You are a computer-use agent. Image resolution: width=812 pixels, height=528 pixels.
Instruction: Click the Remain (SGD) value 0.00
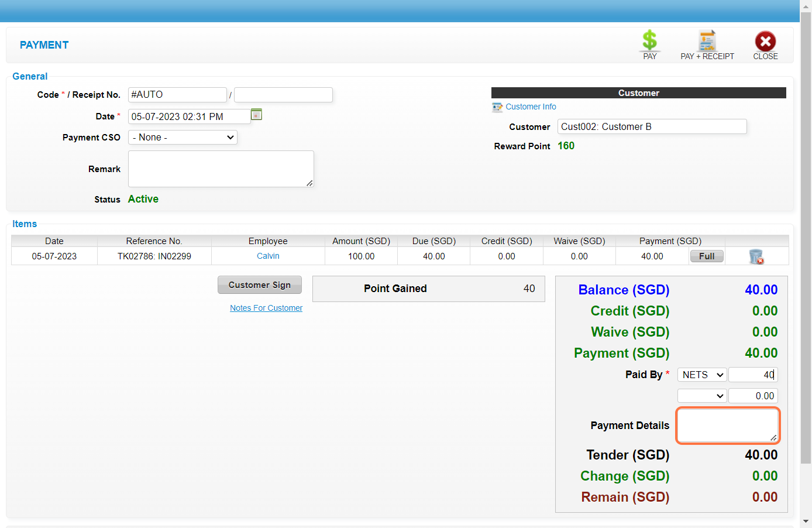point(765,497)
